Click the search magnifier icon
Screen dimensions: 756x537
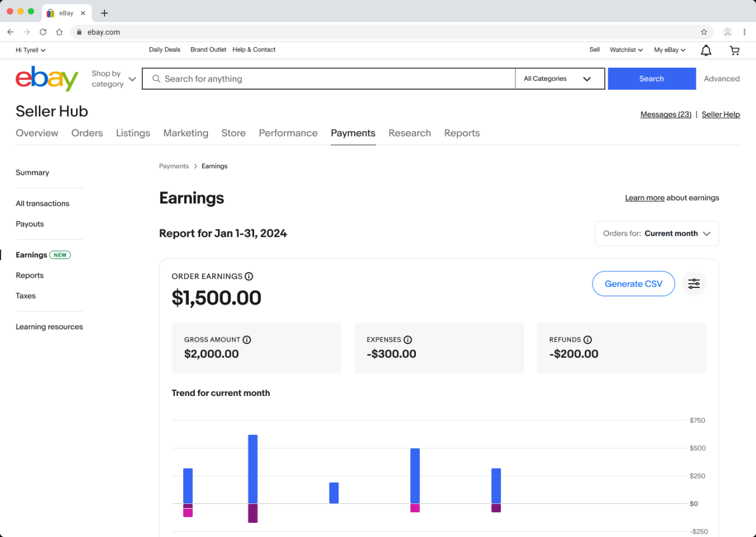coord(156,78)
